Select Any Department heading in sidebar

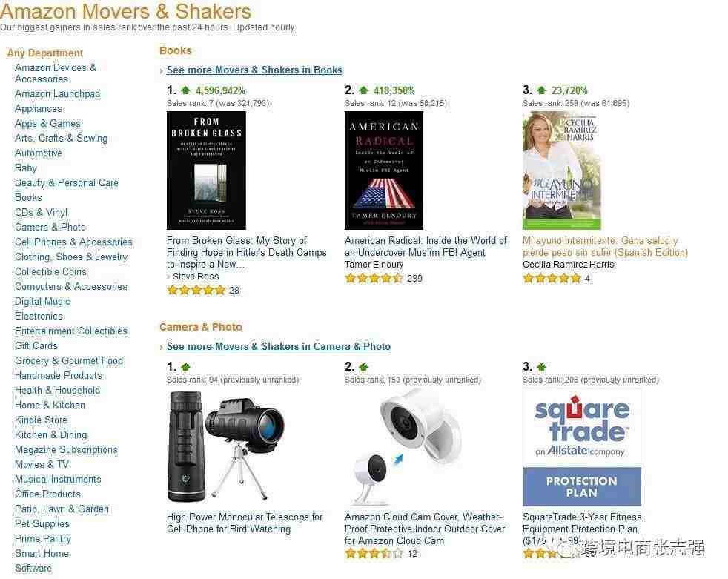(45, 53)
